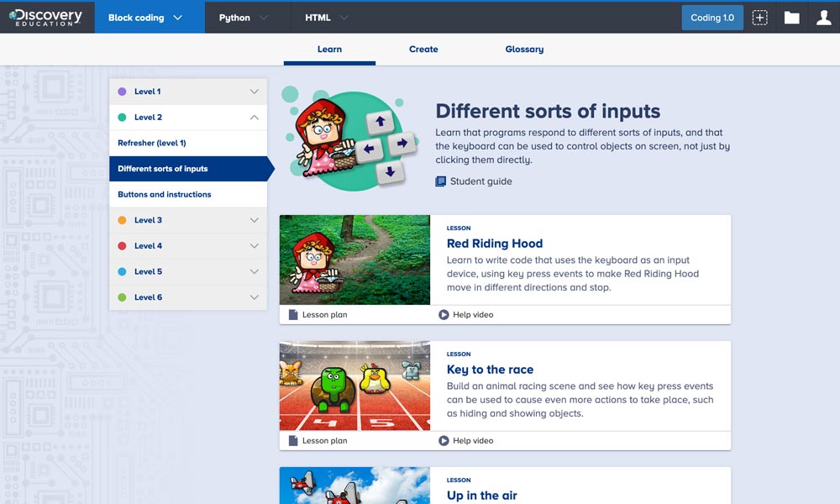Viewport: 840px width, 504px height.
Task: Open Lesson plan for Key to the race
Action: point(324,441)
